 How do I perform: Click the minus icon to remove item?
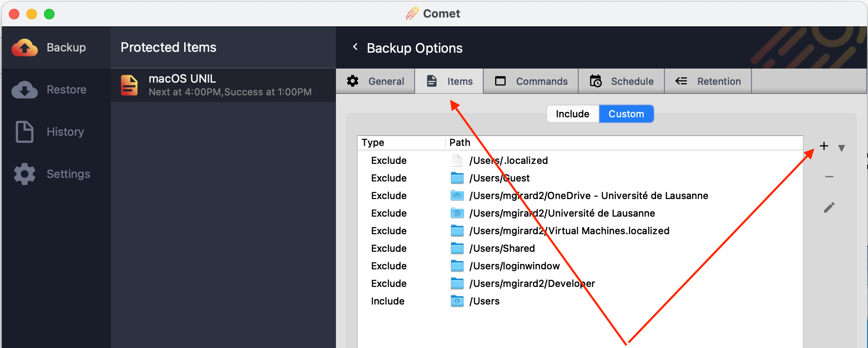click(x=829, y=177)
